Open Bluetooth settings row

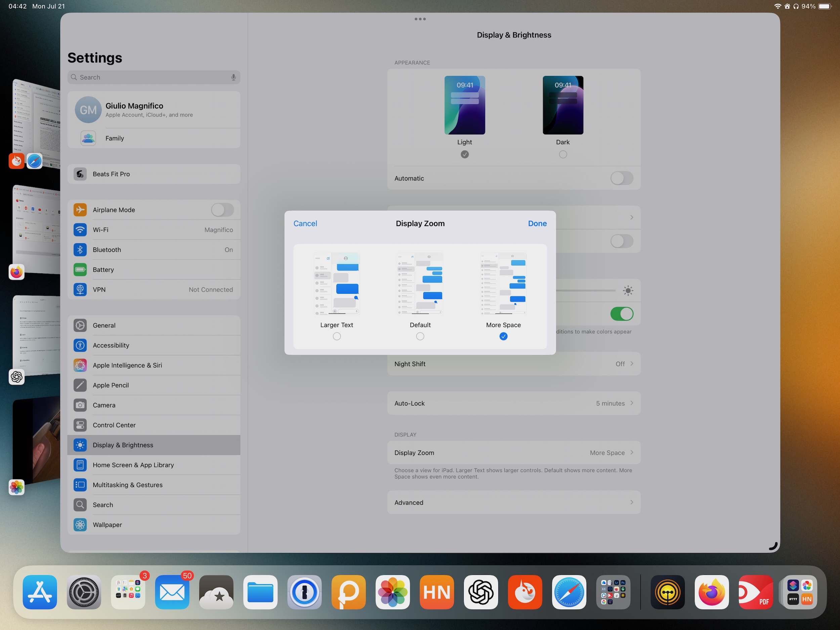154,250
